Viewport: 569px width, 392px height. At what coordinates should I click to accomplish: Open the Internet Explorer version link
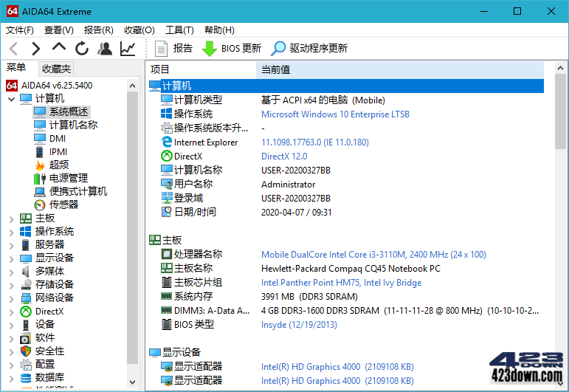315,142
